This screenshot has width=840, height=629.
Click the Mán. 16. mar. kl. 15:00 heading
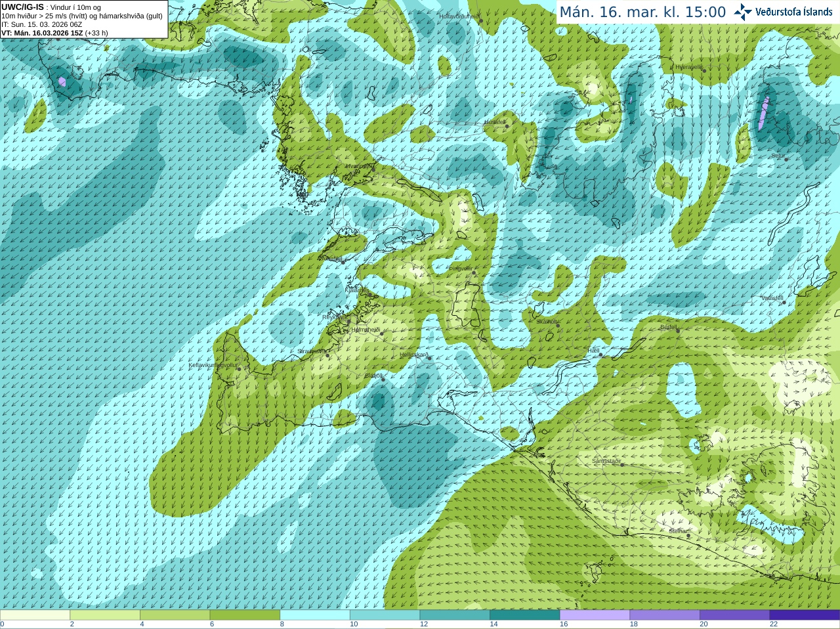tap(642, 12)
